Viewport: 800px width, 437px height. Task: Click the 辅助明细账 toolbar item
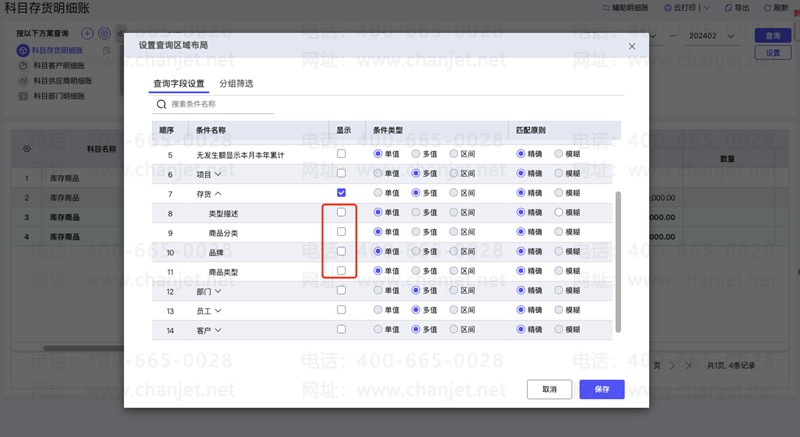(626, 8)
